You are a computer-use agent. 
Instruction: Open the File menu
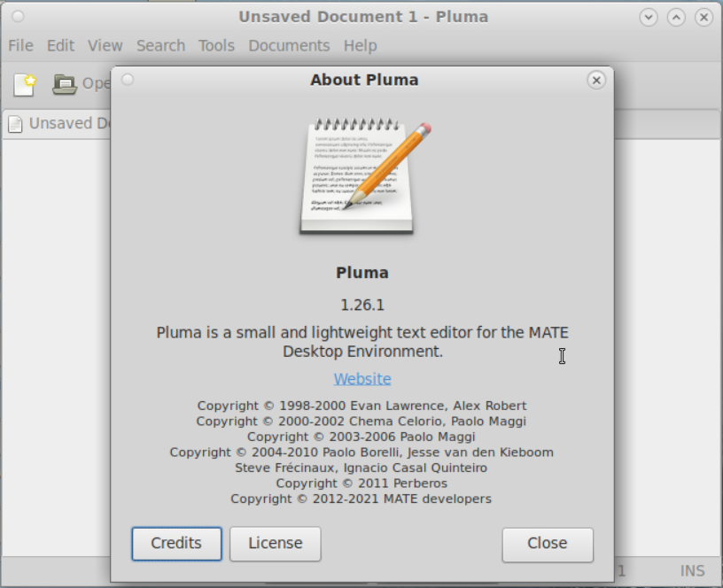point(19,45)
